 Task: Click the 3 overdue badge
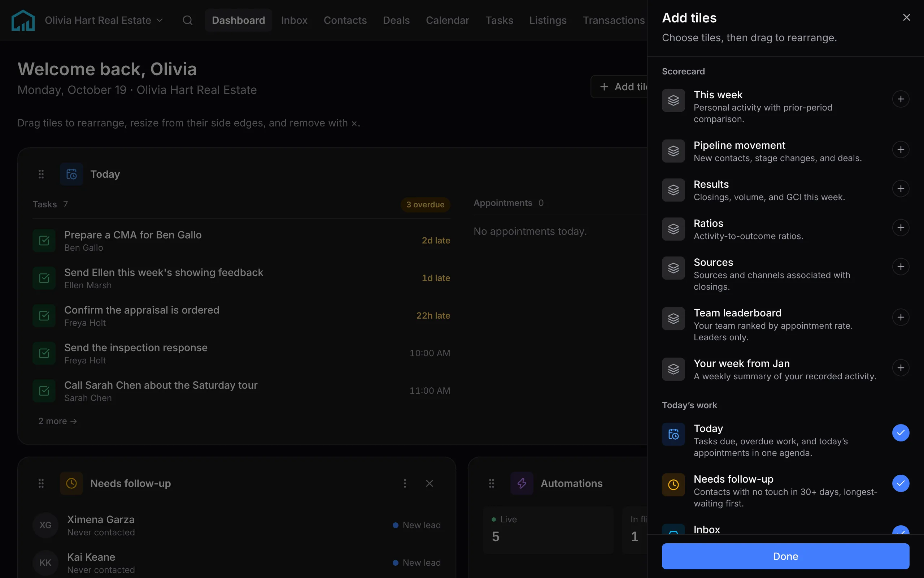pyautogui.click(x=425, y=204)
